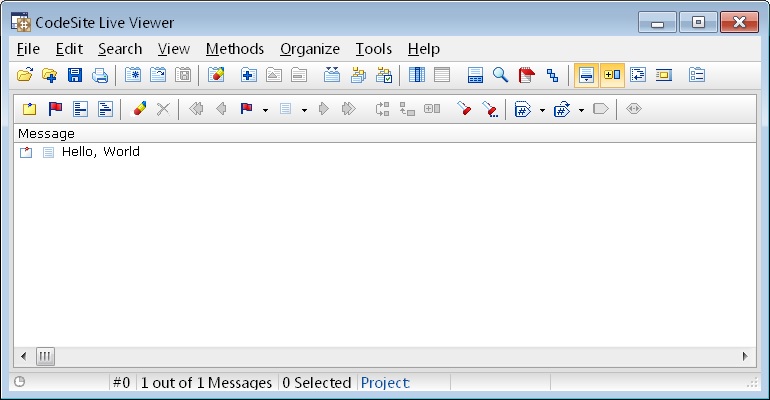Open the Edit menu
770x400 pixels.
click(x=69, y=49)
